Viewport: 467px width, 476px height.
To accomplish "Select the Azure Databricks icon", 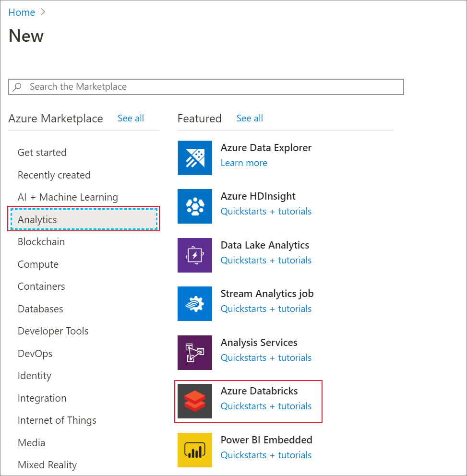I will coord(194,401).
